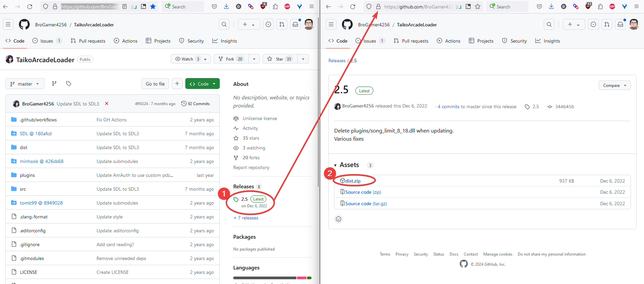Viewport: 644px width, 284px height.
Task: Open the Compare dropdown on release 2.5
Action: coord(615,85)
